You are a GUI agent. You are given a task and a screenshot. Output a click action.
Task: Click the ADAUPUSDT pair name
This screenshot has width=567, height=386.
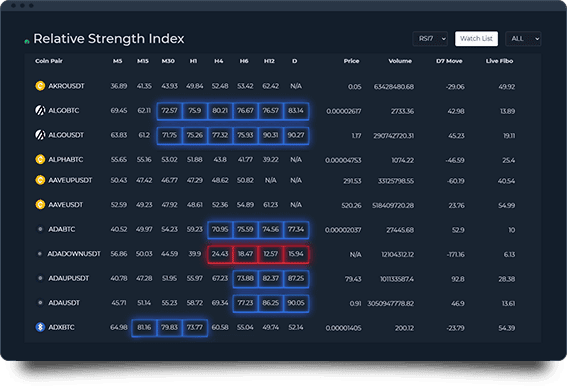pos(69,278)
